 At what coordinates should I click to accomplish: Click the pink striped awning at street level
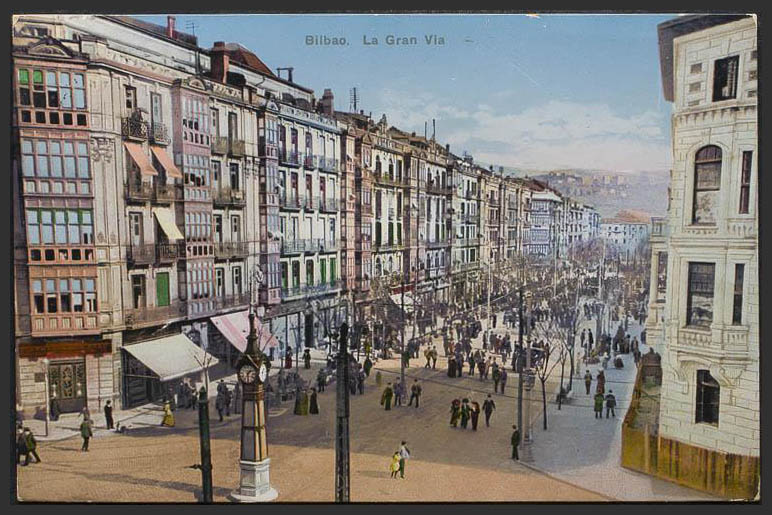(238, 330)
